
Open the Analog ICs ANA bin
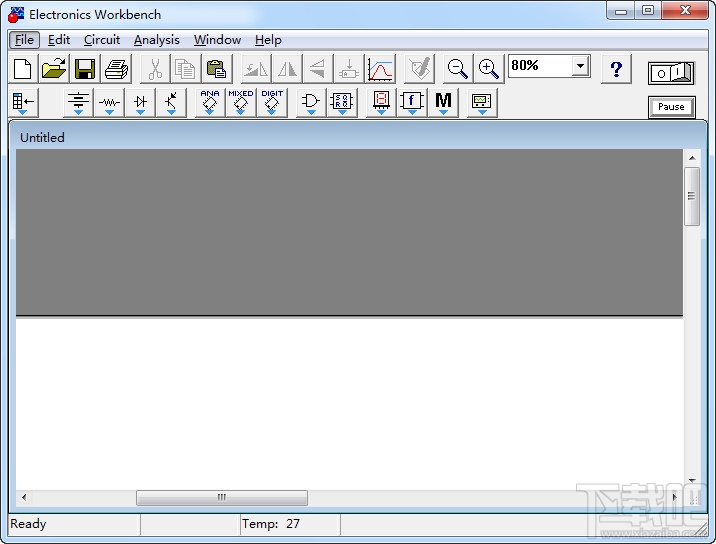tap(210, 103)
